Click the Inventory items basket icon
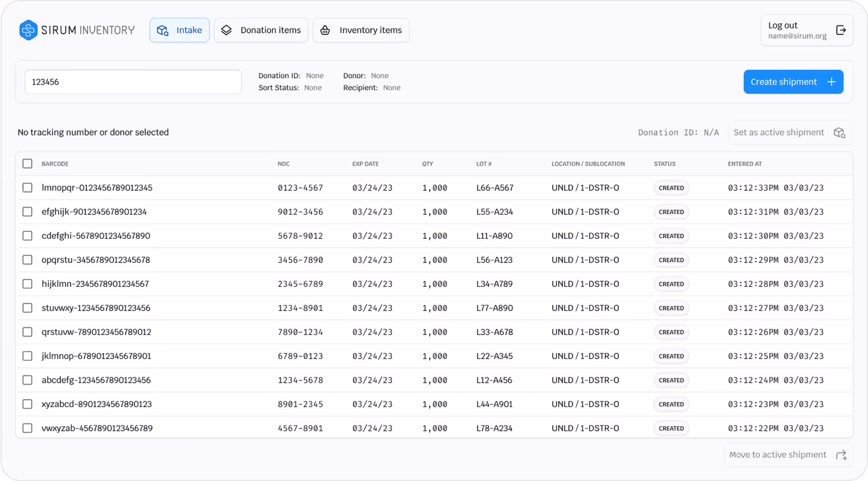This screenshot has width=868, height=481. pos(325,30)
